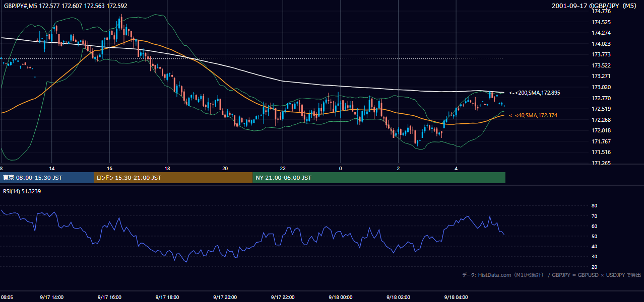Select the ロンドン 15:30-21:00 JST session bar
This screenshot has width=644, height=302.
click(x=173, y=178)
